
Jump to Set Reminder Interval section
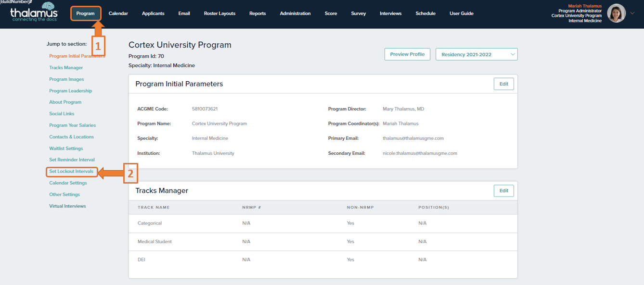click(72, 160)
